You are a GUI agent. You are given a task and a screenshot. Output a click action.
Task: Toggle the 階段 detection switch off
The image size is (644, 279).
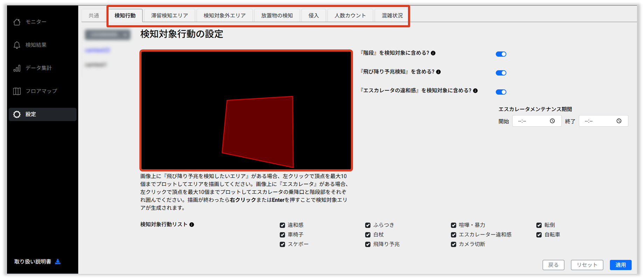(x=501, y=54)
